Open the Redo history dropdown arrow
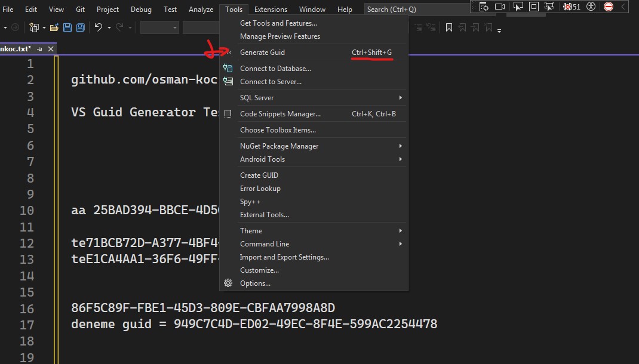Screen dimensions: 639x364 coord(130,27)
